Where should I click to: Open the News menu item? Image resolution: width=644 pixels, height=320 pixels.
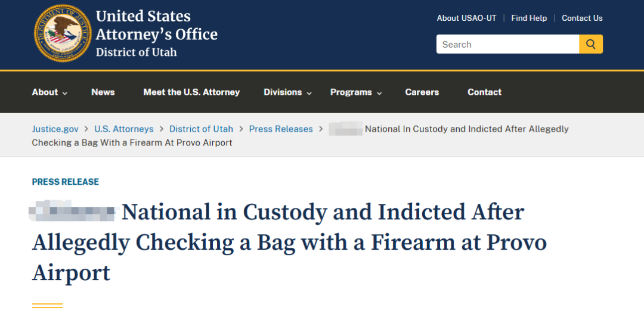point(103,92)
